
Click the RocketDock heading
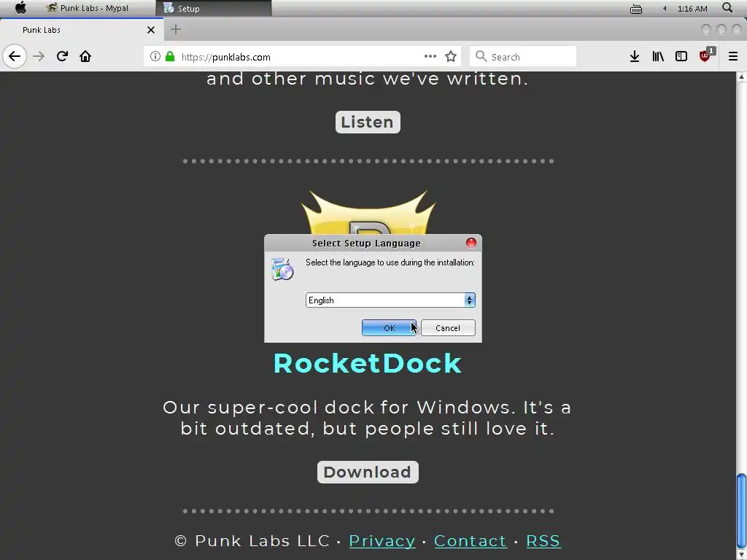368,363
